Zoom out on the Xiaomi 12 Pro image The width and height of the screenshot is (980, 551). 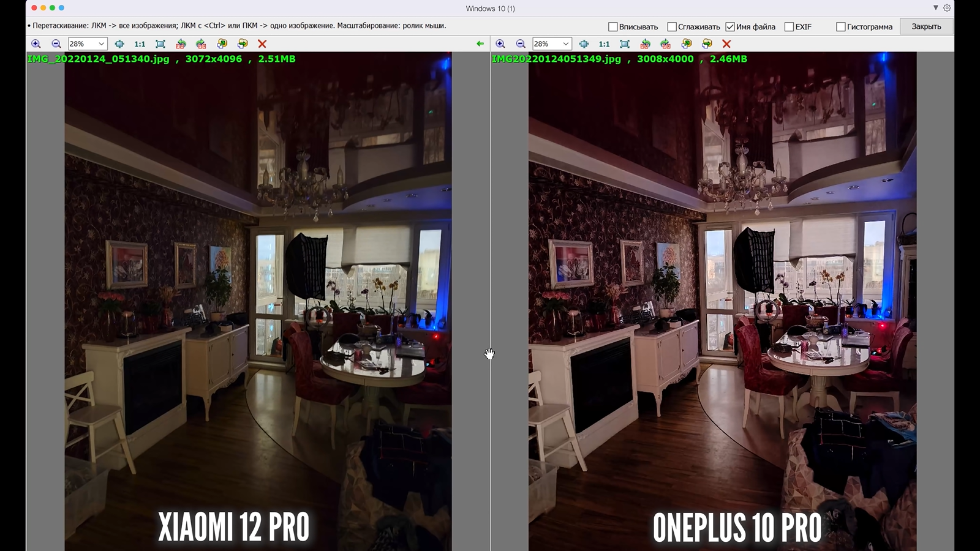[56, 44]
